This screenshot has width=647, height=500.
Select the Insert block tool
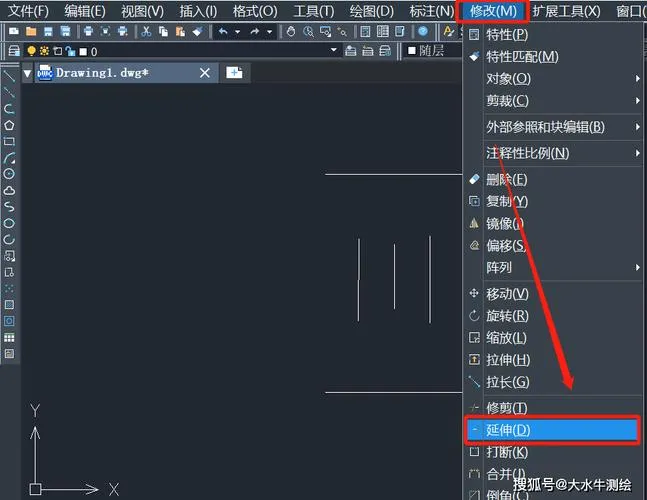9,256
